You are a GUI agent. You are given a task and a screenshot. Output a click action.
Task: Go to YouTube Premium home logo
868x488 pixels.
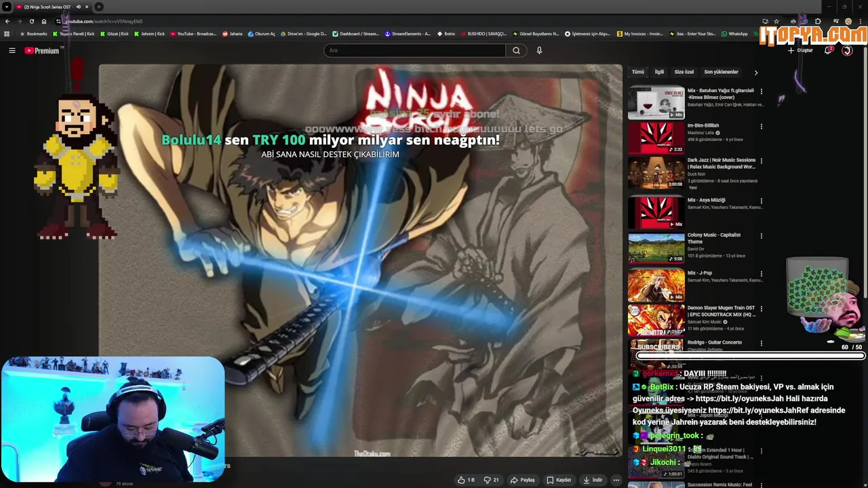tap(42, 50)
